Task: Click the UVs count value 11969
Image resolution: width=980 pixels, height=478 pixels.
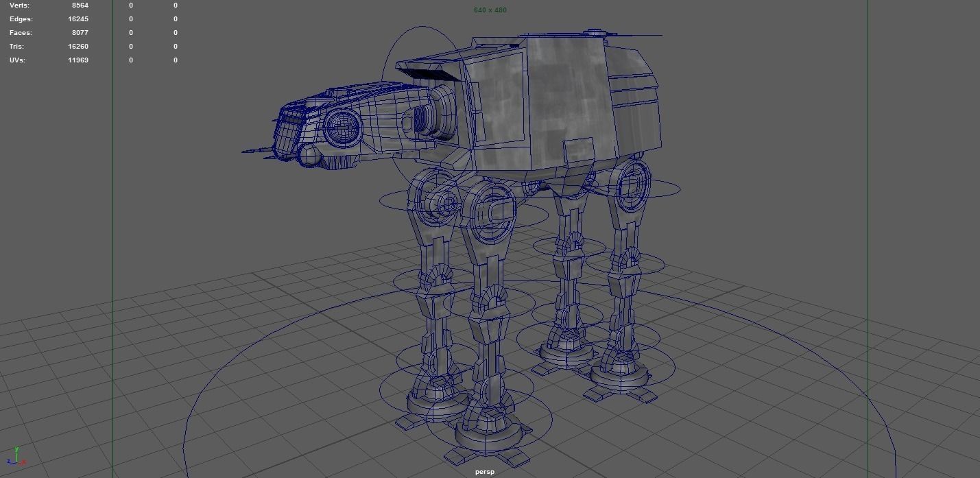Action: tap(78, 60)
